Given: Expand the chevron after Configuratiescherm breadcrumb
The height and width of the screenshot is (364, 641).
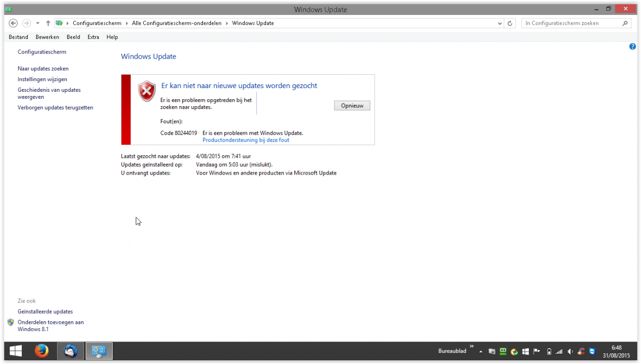Looking at the screenshot, I should 127,23.
